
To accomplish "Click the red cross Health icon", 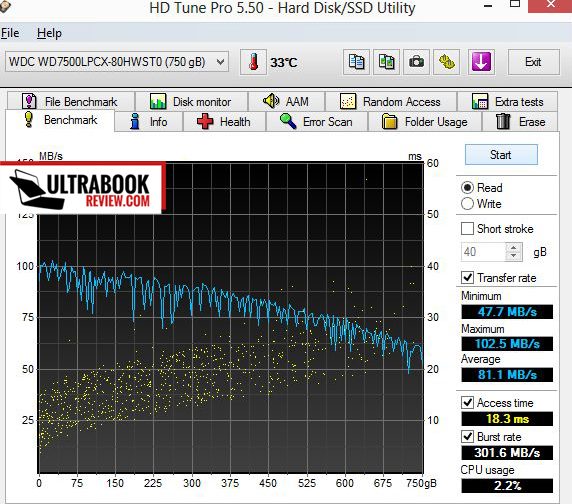I will [x=205, y=121].
